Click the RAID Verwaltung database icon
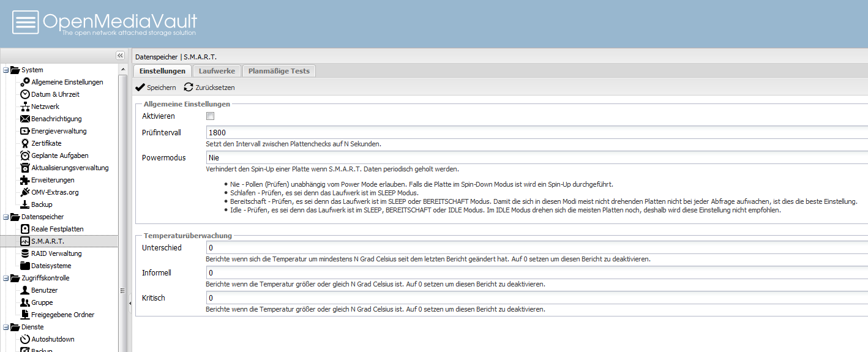868x352 pixels. [25, 253]
